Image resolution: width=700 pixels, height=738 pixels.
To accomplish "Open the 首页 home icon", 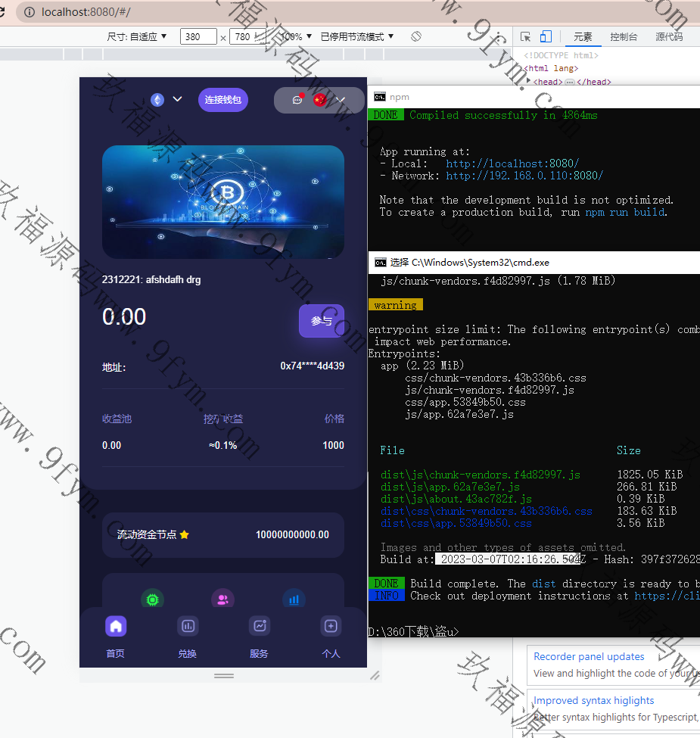I will click(115, 626).
